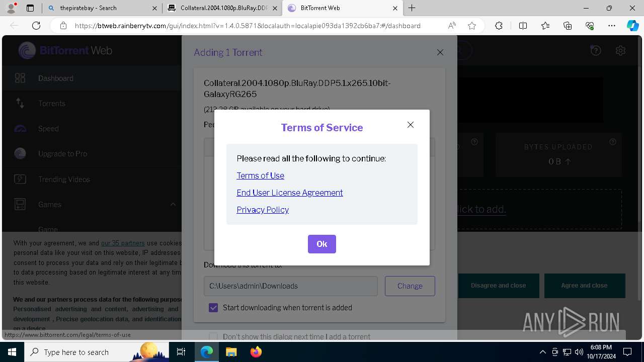Click the Games icon in sidebar
Image resolution: width=644 pixels, height=362 pixels.
pos(20,205)
